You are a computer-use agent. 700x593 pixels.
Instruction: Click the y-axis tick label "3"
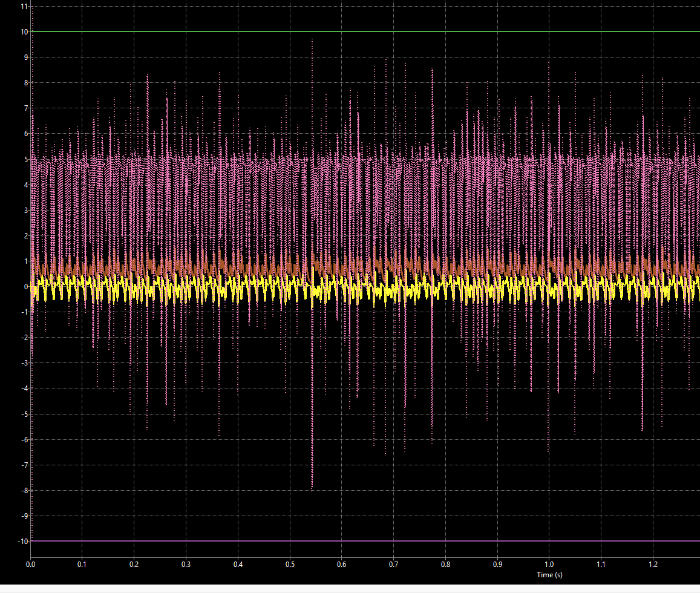pyautogui.click(x=26, y=211)
